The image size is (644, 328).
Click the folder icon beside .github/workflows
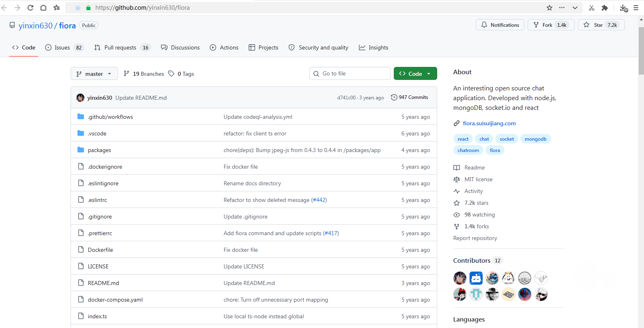(x=81, y=117)
